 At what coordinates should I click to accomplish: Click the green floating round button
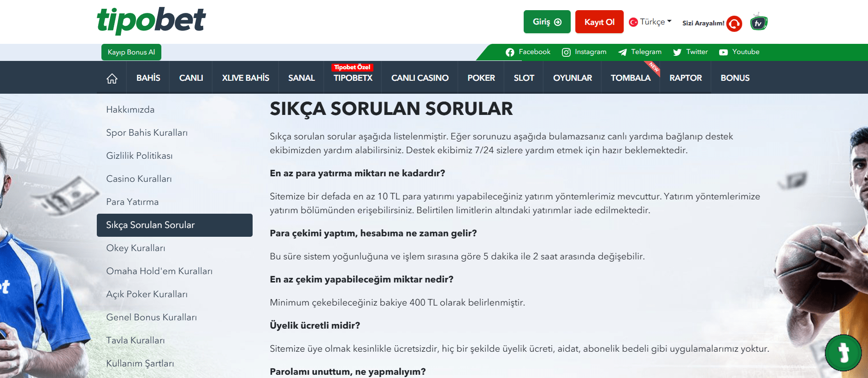pos(843,353)
